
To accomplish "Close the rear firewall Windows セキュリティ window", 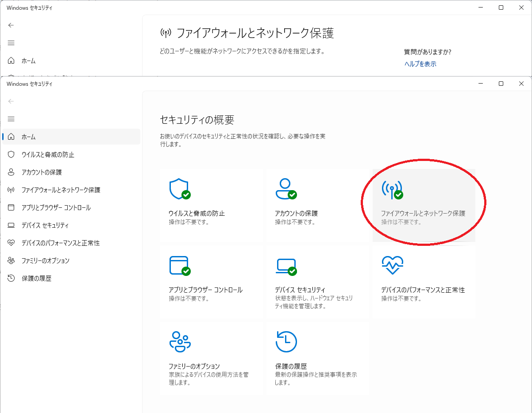I will tap(521, 8).
